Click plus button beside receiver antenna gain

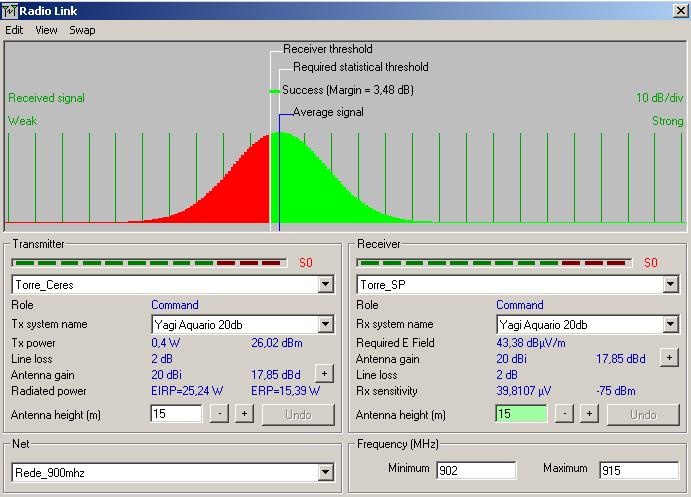click(x=669, y=357)
